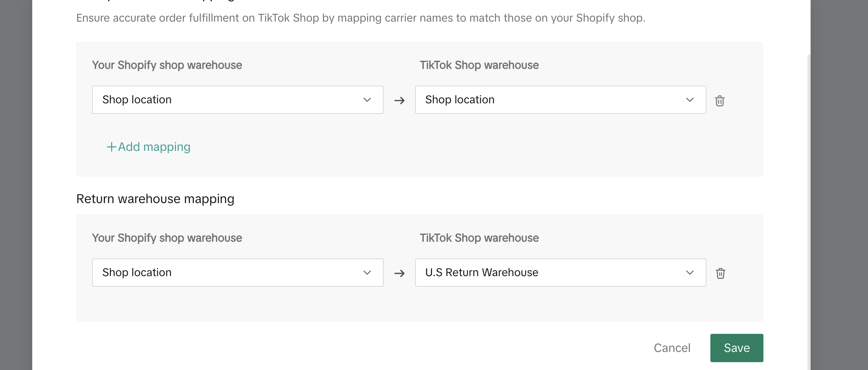Click the dialog's vertical scrollbar

pyautogui.click(x=809, y=196)
